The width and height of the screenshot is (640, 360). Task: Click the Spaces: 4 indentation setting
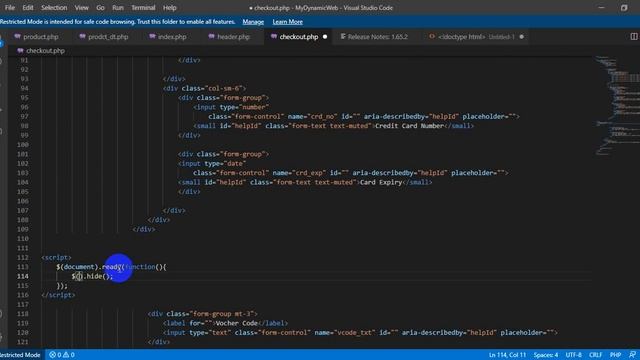546,355
